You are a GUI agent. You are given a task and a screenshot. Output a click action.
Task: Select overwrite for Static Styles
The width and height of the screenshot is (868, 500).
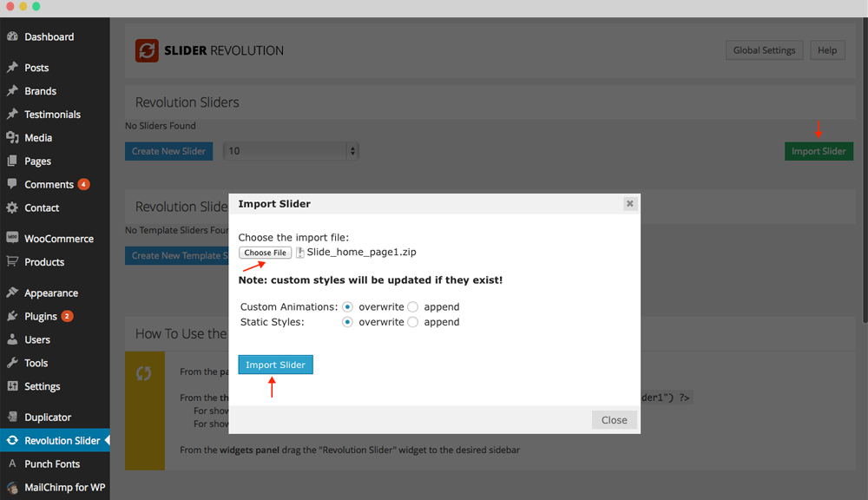(x=348, y=322)
